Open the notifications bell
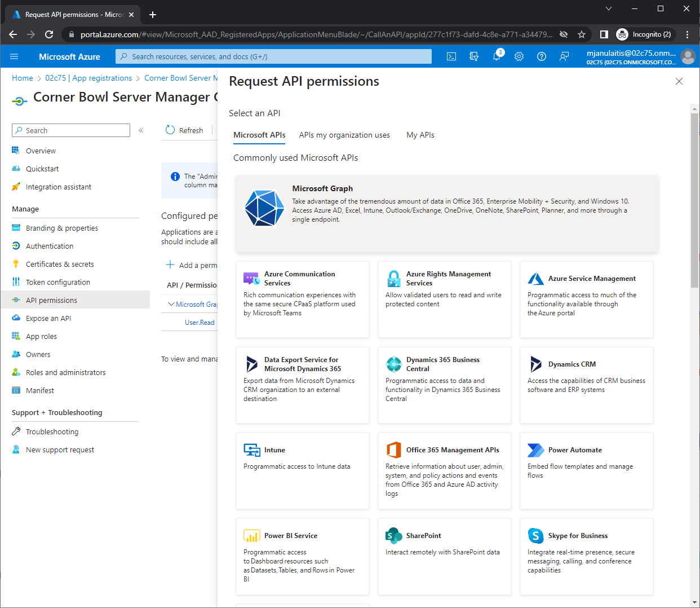The width and height of the screenshot is (700, 608). (497, 56)
